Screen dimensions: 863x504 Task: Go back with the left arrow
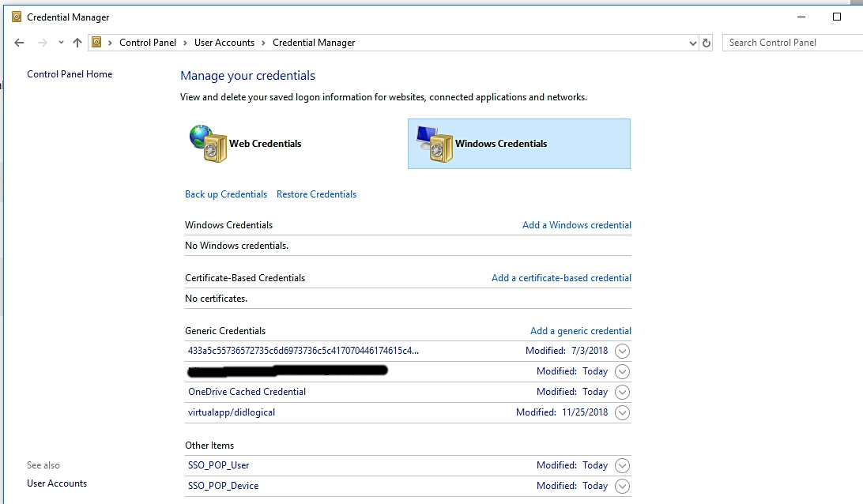click(x=19, y=43)
